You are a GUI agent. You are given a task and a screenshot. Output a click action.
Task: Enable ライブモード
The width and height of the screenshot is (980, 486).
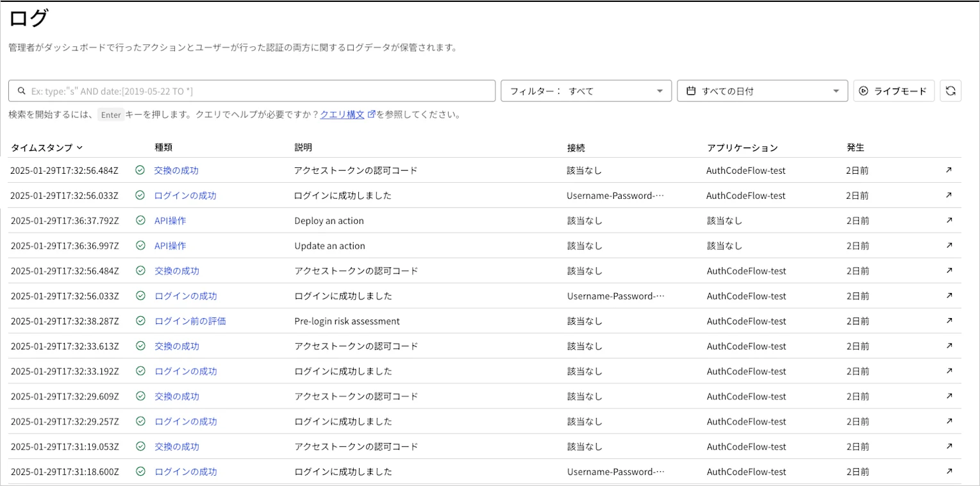(x=893, y=91)
